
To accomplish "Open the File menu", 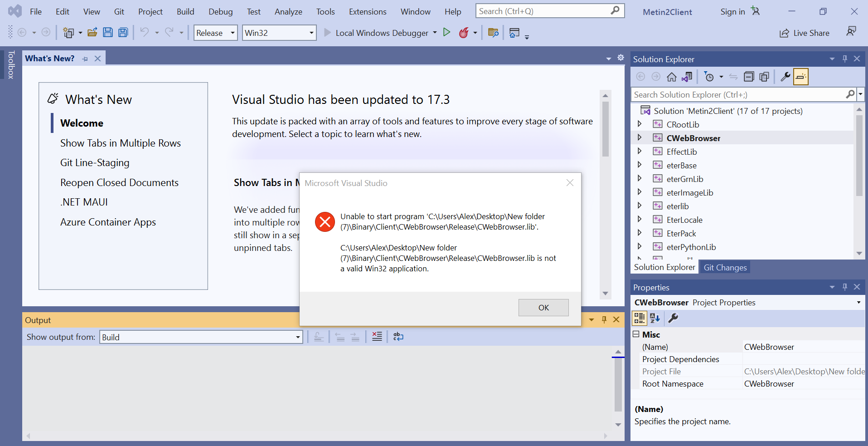I will [x=36, y=12].
